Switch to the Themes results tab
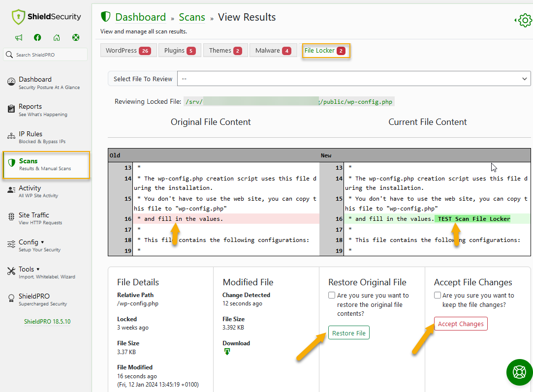533x392 pixels. tap(225, 50)
